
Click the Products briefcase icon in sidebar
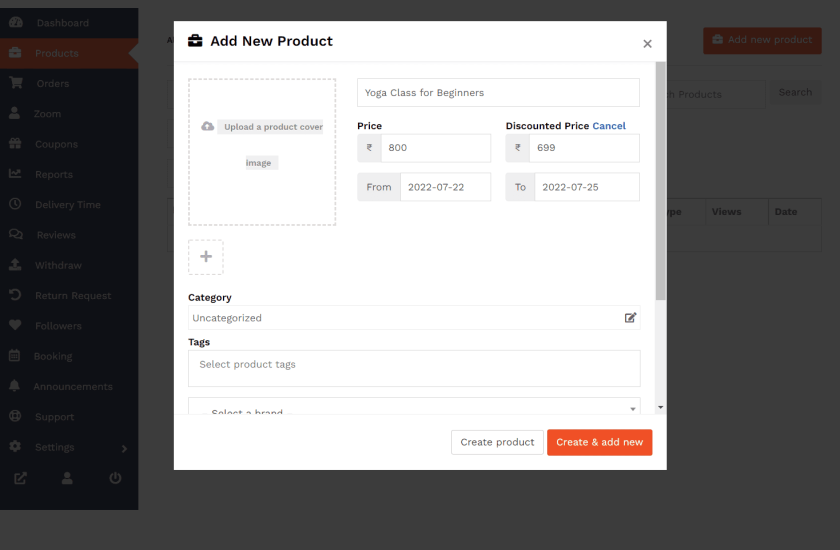[15, 52]
